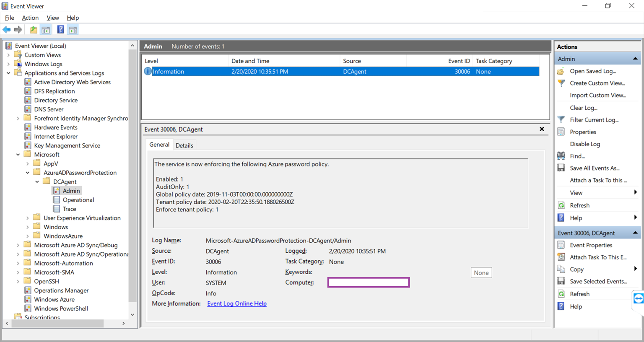Open the View menu in menu bar

53,18
